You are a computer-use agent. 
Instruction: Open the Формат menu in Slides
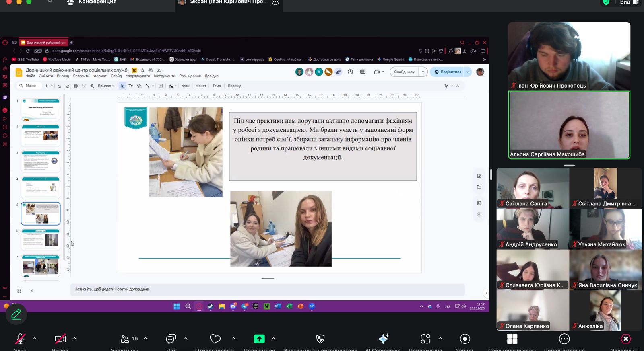(x=100, y=76)
